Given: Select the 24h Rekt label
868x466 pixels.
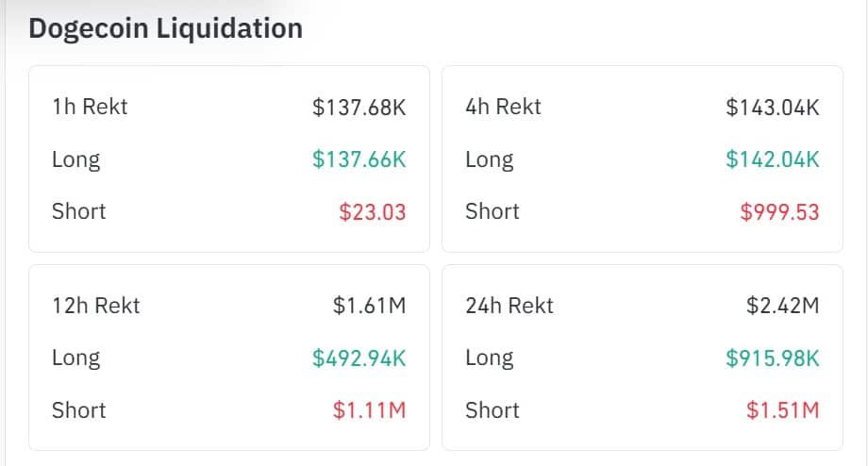Looking at the screenshot, I should coord(509,306).
